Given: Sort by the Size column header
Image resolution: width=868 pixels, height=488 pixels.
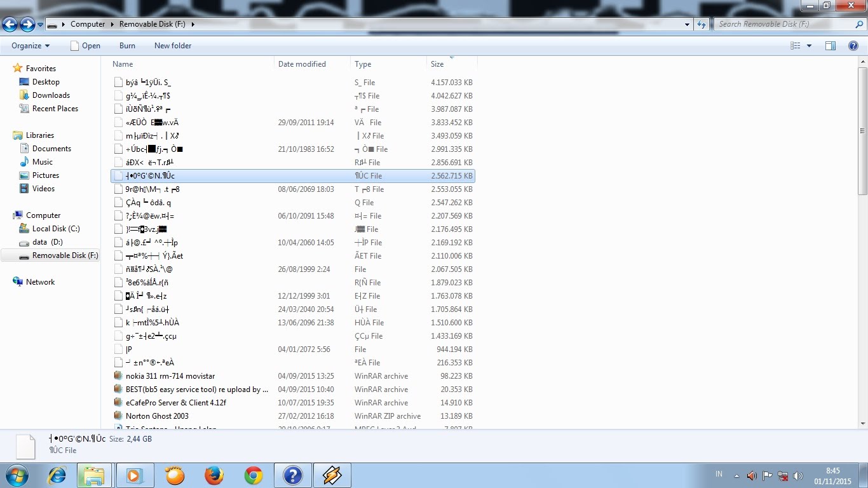Looking at the screenshot, I should tap(452, 64).
